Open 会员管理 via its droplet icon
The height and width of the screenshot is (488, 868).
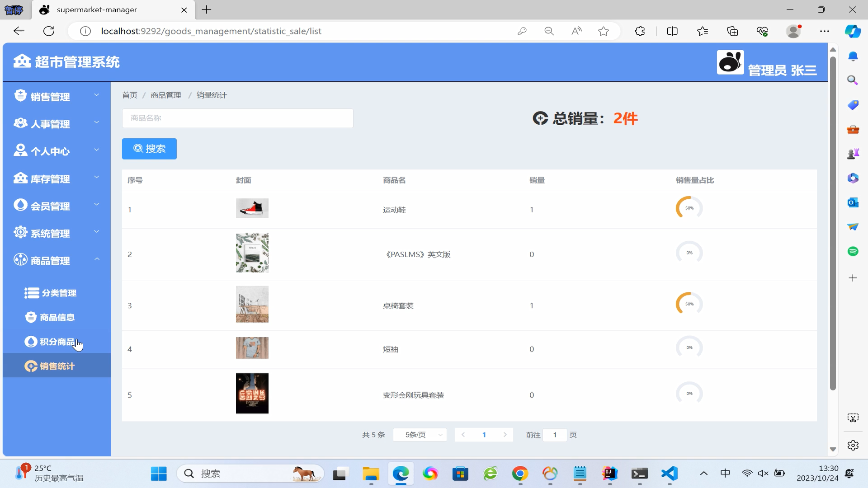tap(20, 205)
